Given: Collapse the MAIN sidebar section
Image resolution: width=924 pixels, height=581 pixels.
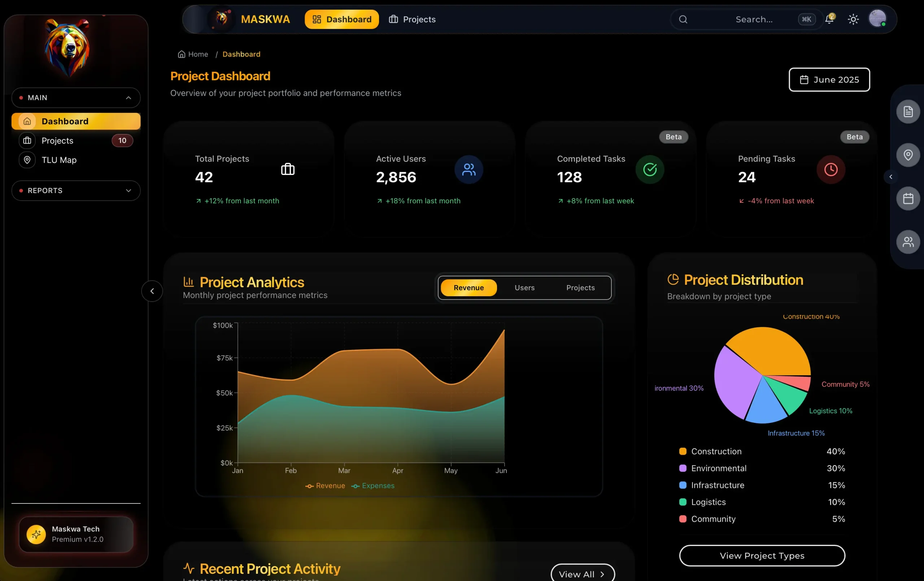Looking at the screenshot, I should (x=76, y=97).
